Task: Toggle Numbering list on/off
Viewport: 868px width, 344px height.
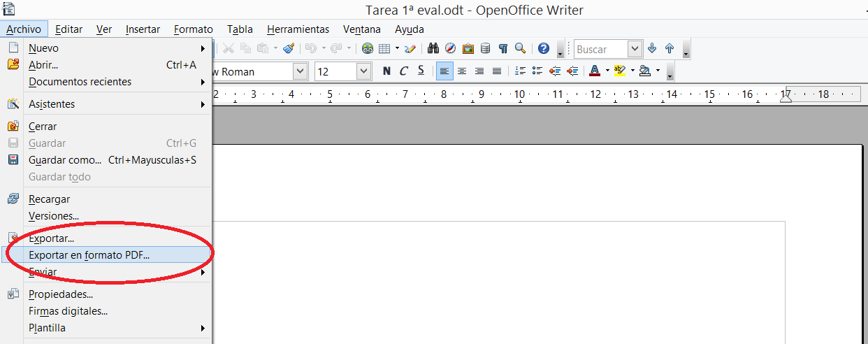Action: coord(520,71)
